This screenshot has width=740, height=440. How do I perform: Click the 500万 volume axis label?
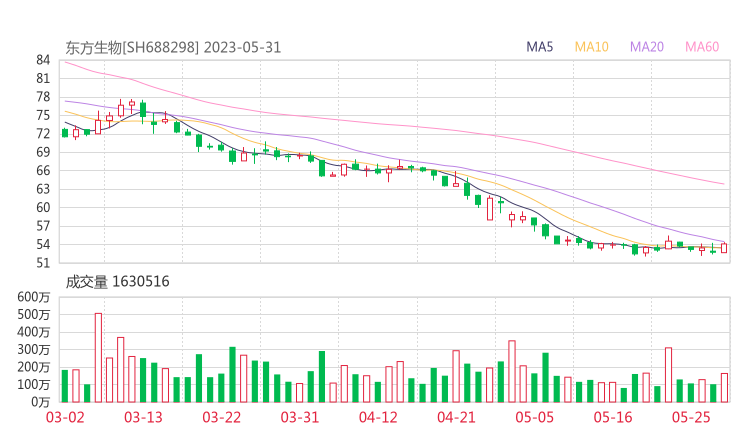34,314
